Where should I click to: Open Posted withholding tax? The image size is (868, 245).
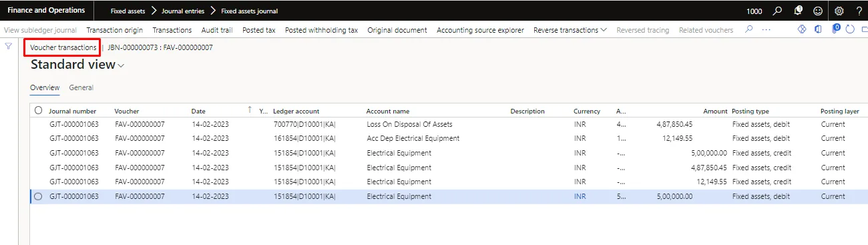click(x=321, y=30)
